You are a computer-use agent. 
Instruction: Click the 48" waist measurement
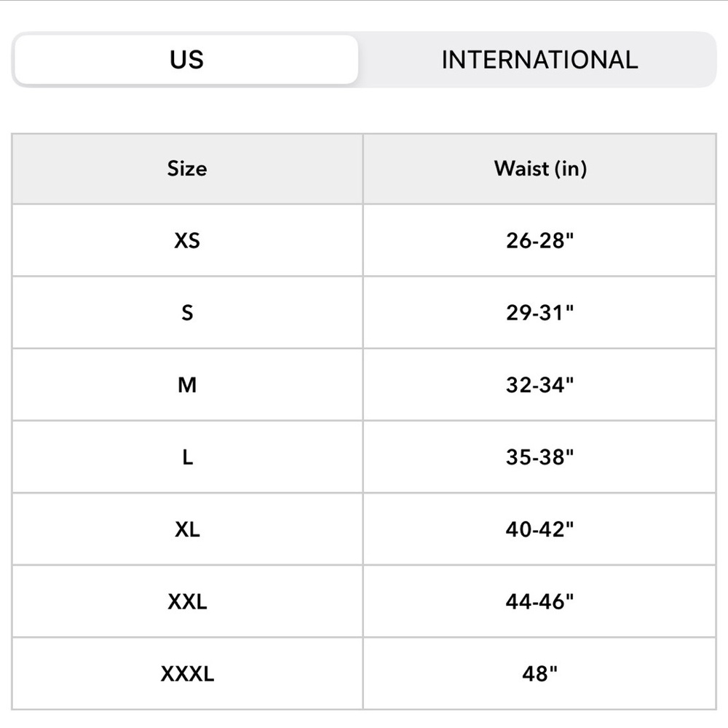540,673
